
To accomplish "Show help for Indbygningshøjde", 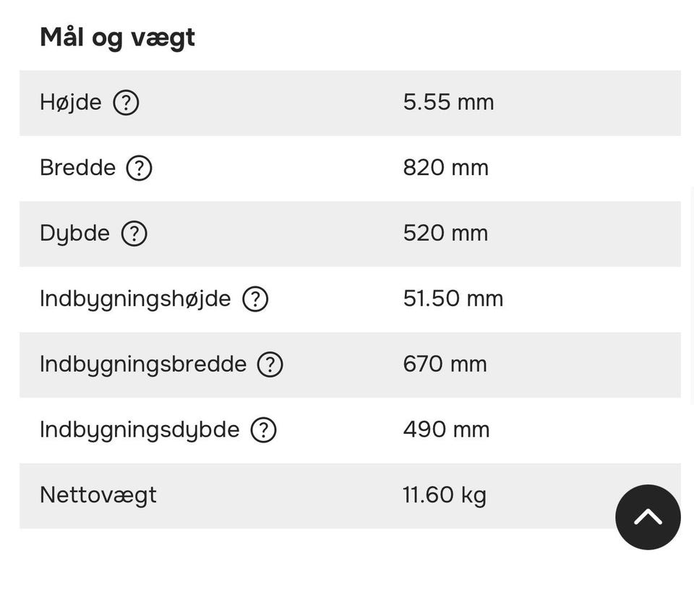I will click(x=255, y=299).
